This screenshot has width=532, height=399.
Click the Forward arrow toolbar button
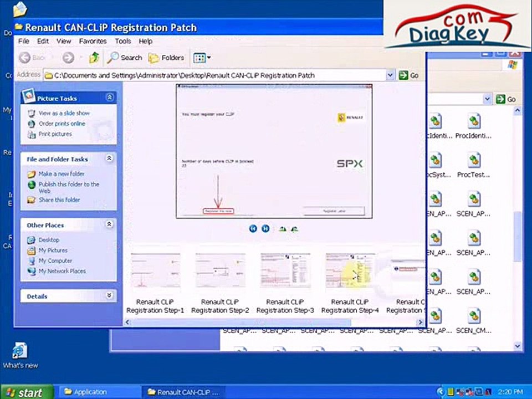69,58
